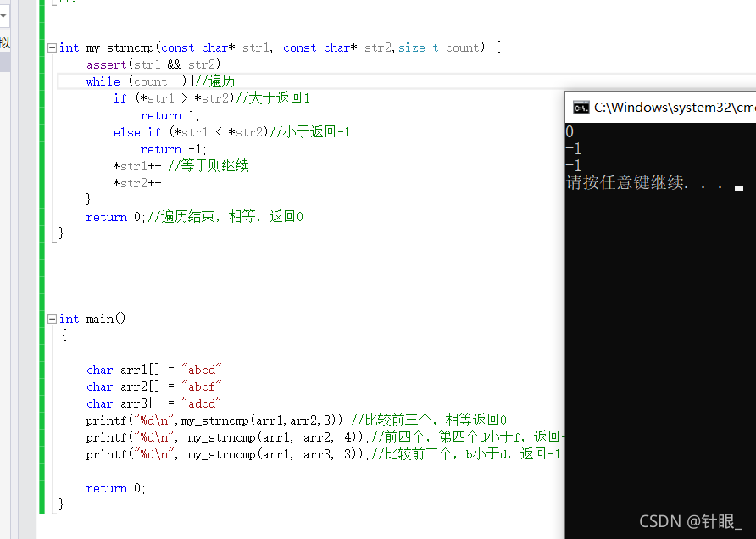Image resolution: width=756 pixels, height=539 pixels.
Task: Click printf line comparing arr1, arr3, 3
Action: coord(323,454)
